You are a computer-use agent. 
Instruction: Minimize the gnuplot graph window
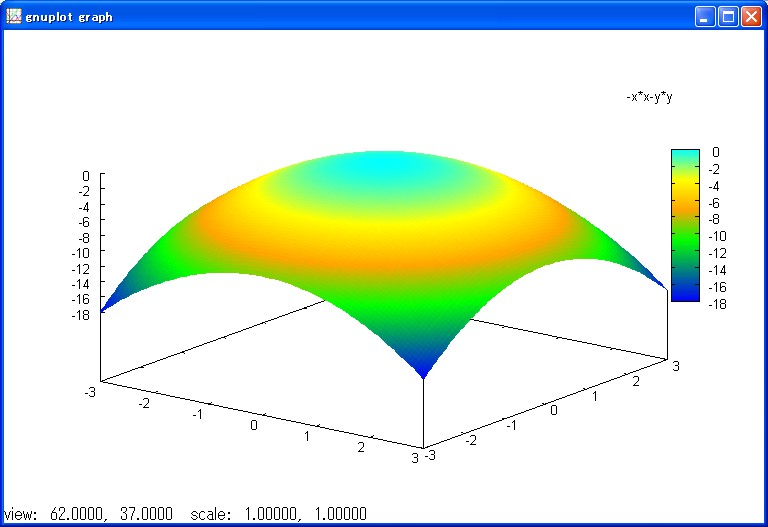coord(704,17)
